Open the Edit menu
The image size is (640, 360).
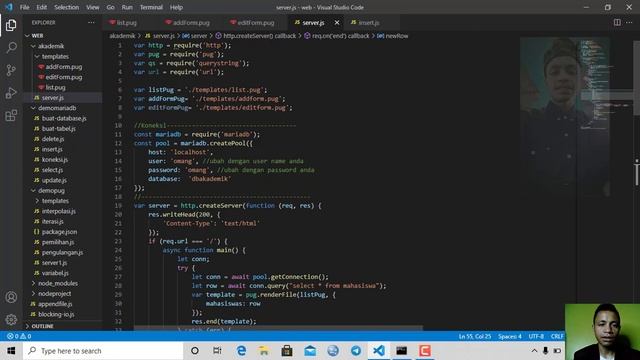[x=42, y=7]
